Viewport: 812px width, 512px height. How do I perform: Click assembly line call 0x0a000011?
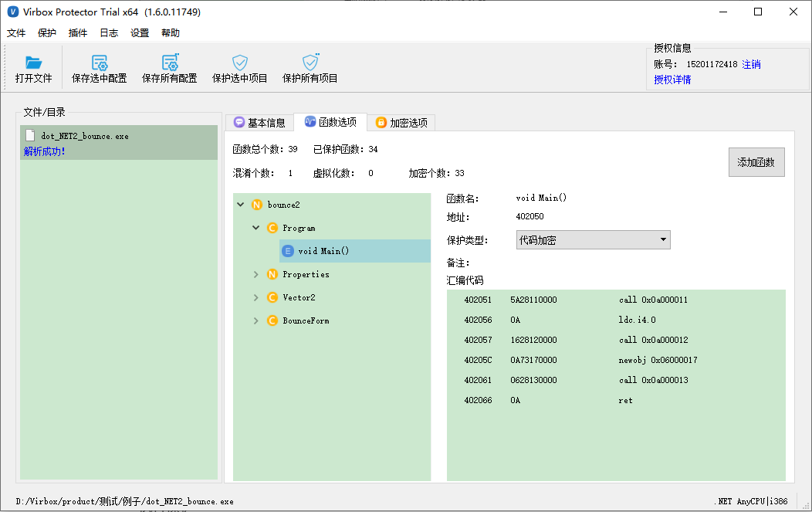[x=653, y=300]
